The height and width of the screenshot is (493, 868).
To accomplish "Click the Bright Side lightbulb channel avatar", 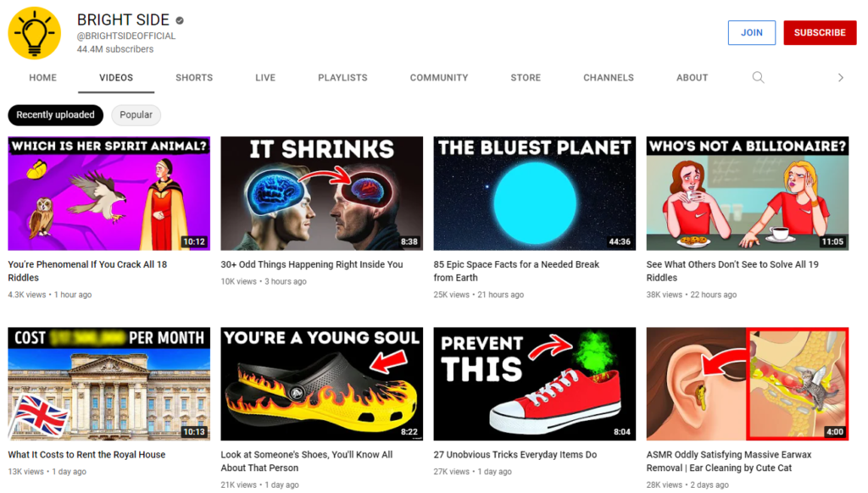I will point(35,33).
